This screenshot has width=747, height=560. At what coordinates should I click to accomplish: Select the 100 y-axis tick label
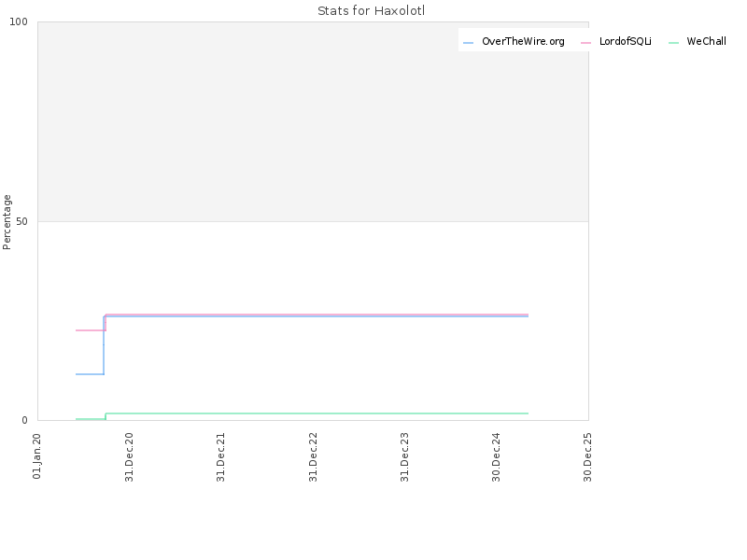pos(19,21)
